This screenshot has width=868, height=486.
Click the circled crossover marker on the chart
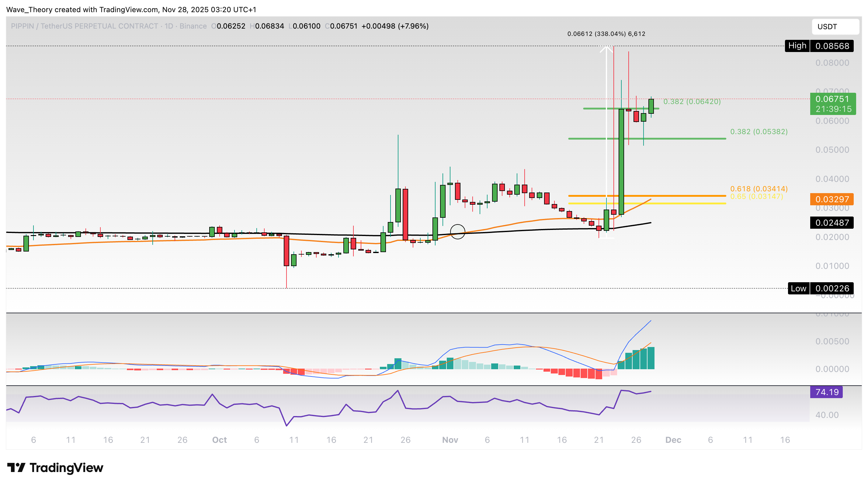(x=458, y=231)
